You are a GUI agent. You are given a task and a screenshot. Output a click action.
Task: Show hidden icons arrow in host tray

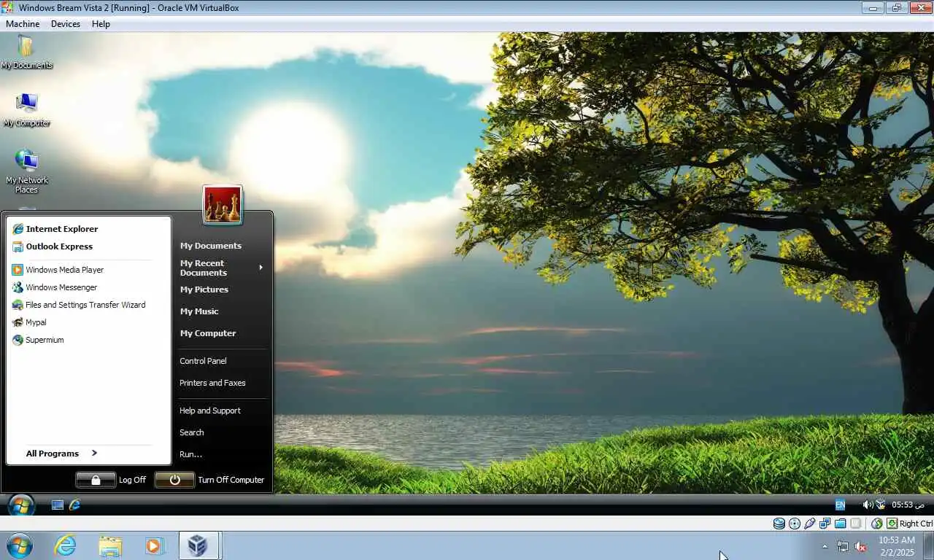pyautogui.click(x=825, y=546)
